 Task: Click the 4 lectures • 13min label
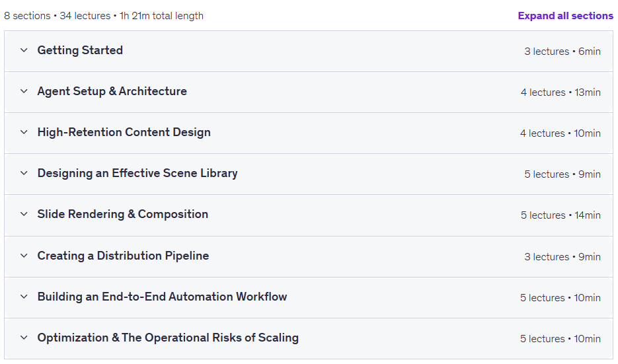pos(560,92)
